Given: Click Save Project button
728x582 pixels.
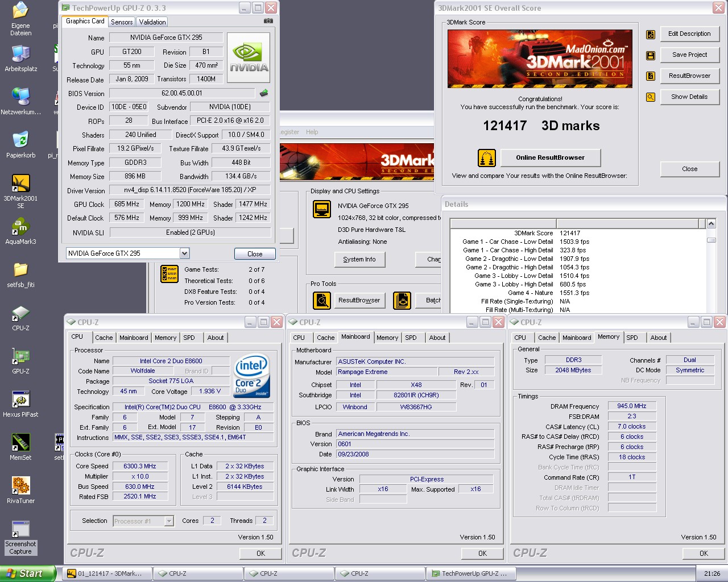Looking at the screenshot, I should [689, 55].
